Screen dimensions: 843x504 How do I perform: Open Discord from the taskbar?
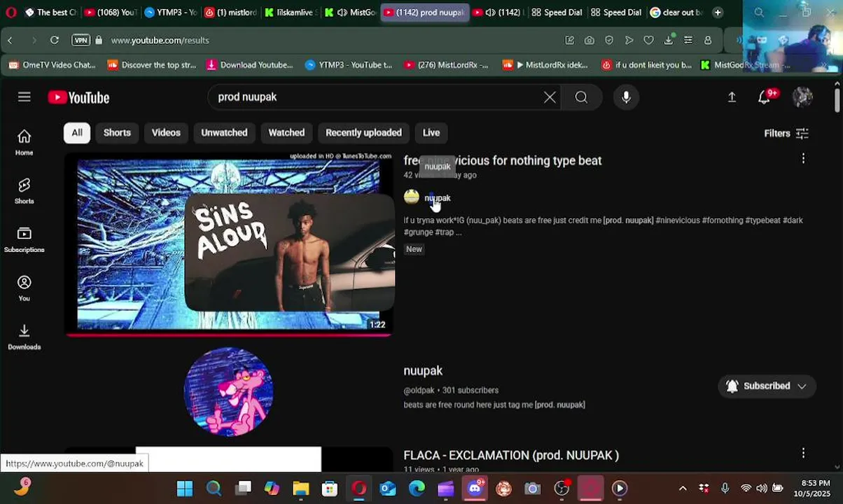pos(475,489)
